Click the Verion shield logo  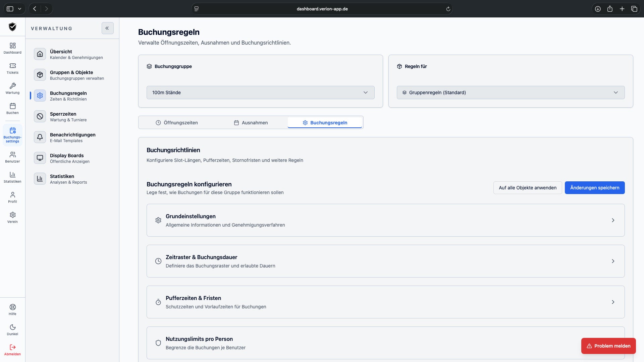(x=12, y=27)
